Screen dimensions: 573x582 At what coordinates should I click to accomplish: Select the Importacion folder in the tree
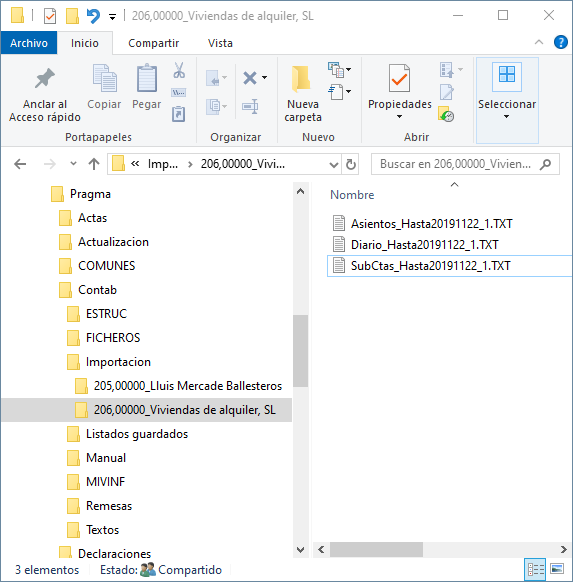118,362
